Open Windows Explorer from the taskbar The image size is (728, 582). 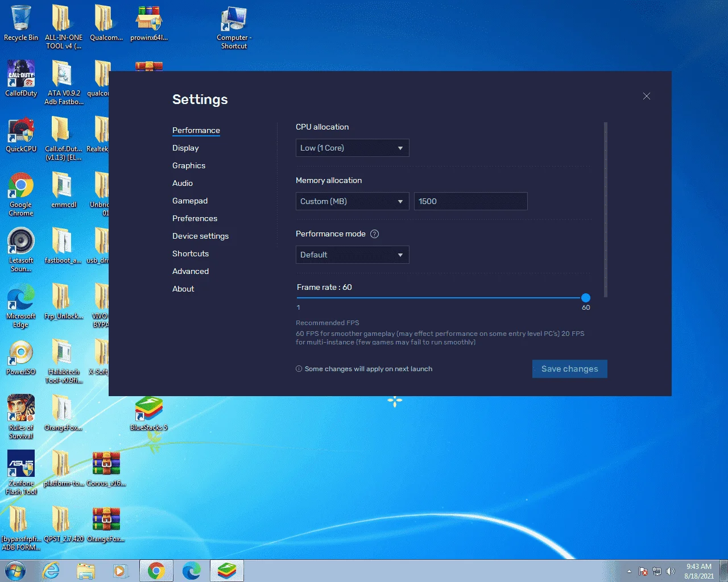click(86, 571)
